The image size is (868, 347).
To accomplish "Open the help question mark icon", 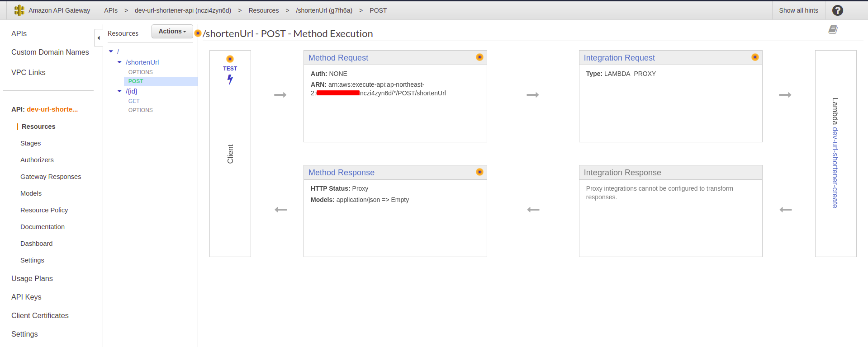I will (x=837, y=10).
